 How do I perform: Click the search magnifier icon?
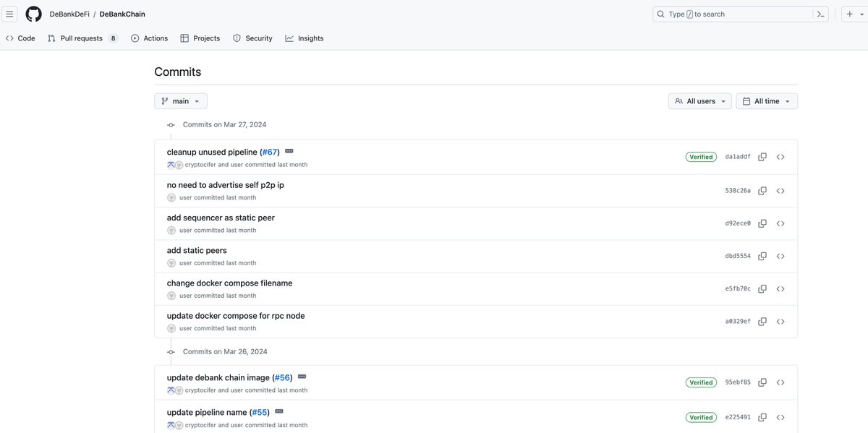661,14
